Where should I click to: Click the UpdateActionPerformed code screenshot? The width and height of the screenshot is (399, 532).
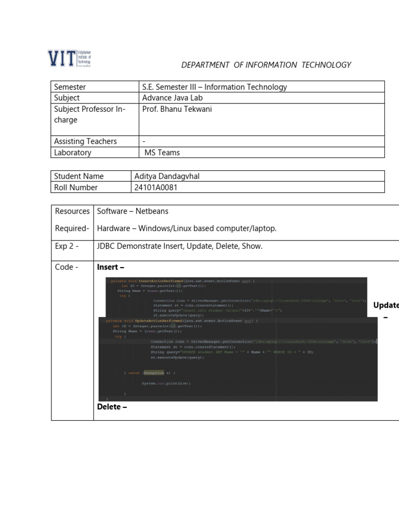point(238,360)
